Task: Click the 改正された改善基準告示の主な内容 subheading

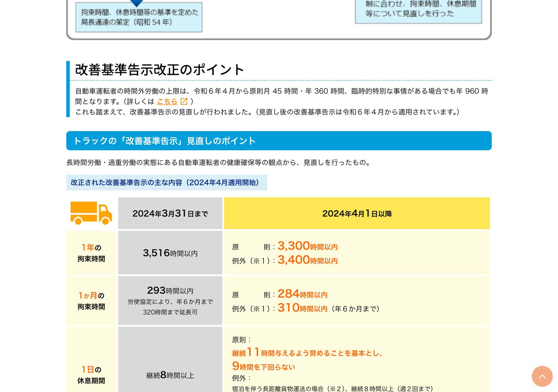Action: tap(167, 182)
